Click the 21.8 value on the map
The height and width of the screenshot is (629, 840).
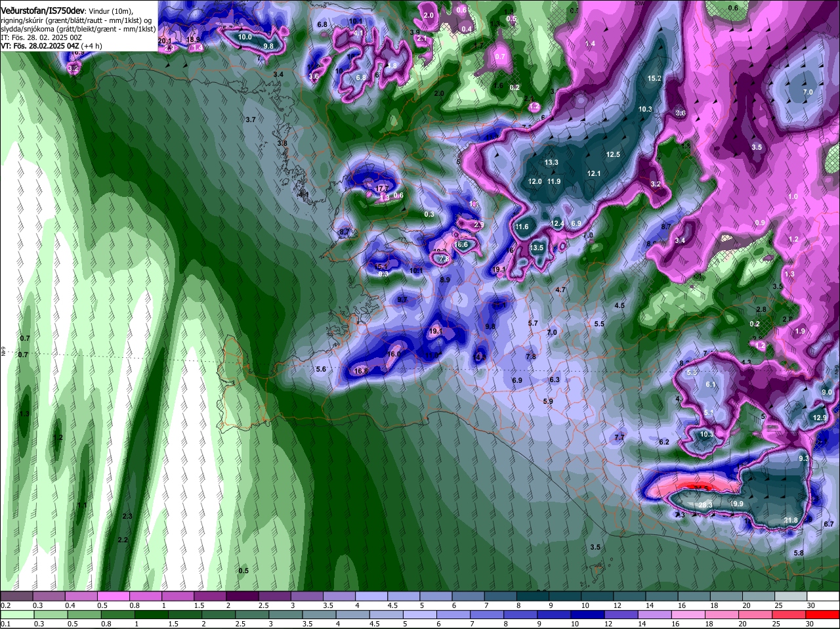tap(791, 520)
